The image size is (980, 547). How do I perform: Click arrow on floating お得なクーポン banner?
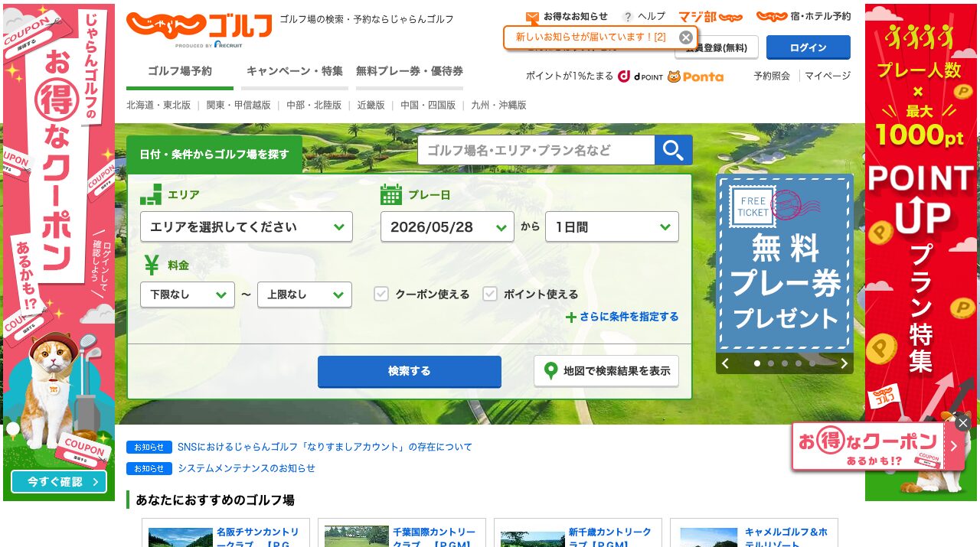pos(954,446)
